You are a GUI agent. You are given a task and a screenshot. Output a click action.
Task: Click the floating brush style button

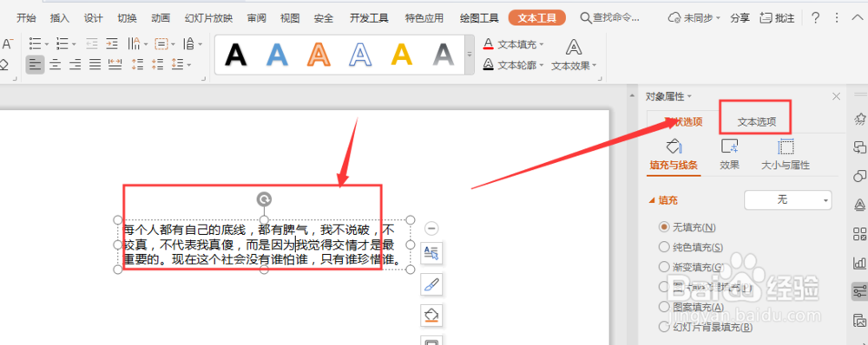coord(431,284)
